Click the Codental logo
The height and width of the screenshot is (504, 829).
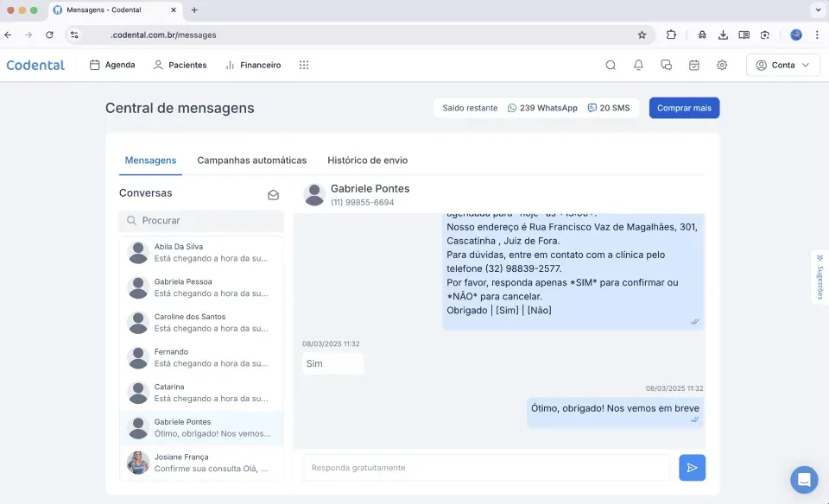(x=35, y=65)
